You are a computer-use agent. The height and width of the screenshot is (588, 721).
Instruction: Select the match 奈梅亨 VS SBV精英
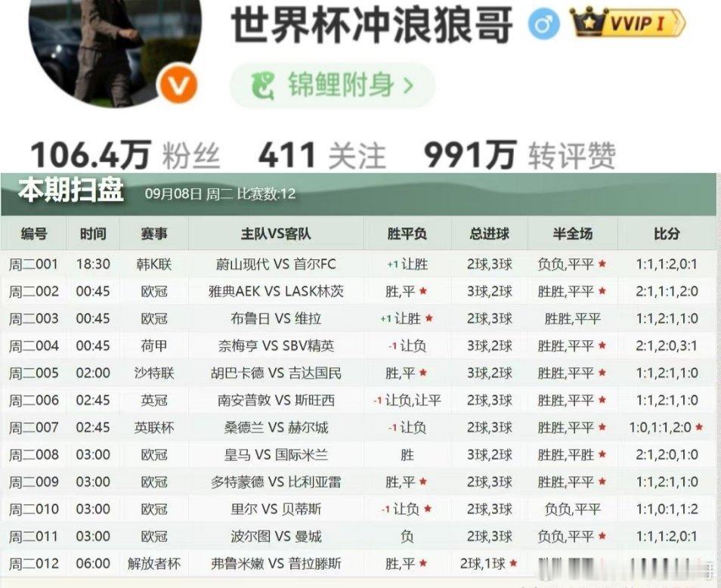276,345
